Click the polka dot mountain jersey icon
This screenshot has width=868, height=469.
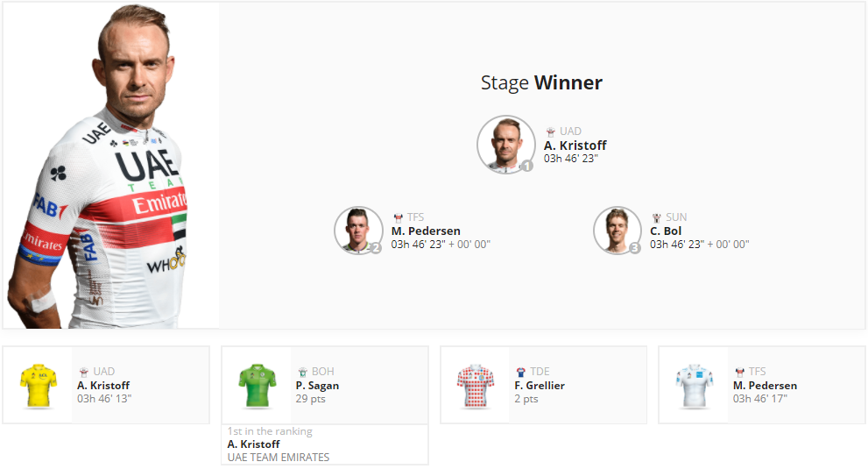pyautogui.click(x=476, y=386)
